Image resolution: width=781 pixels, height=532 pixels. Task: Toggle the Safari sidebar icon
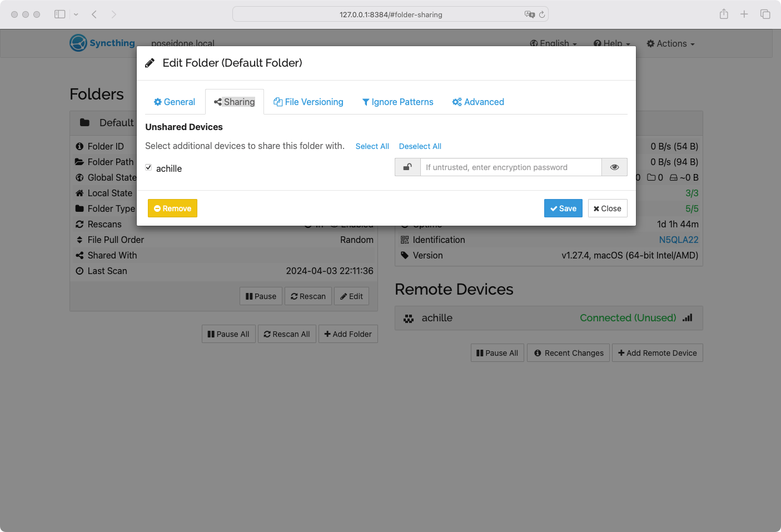pyautogui.click(x=60, y=14)
